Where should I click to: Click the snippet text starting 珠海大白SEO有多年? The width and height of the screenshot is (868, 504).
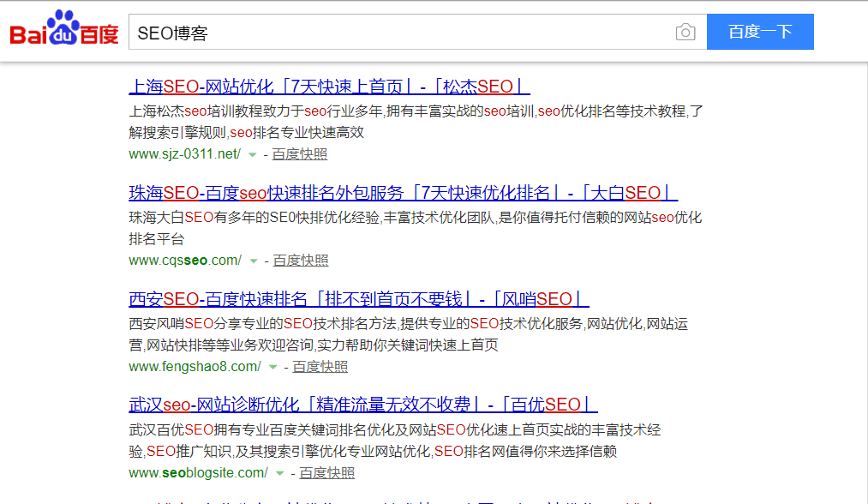click(416, 228)
